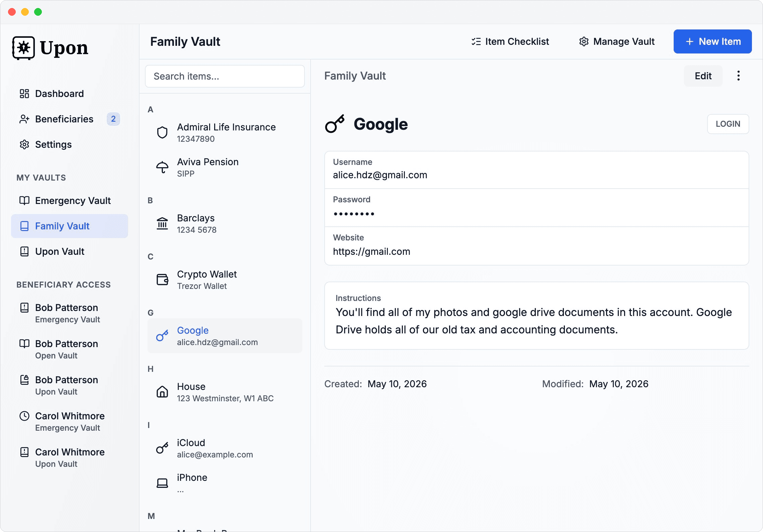This screenshot has width=763, height=532.
Task: Open the Dashboard grid icon
Action: (24, 94)
